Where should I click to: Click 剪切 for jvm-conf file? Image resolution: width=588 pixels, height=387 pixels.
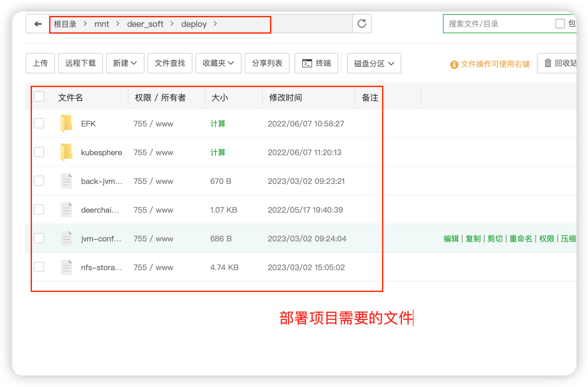point(495,239)
